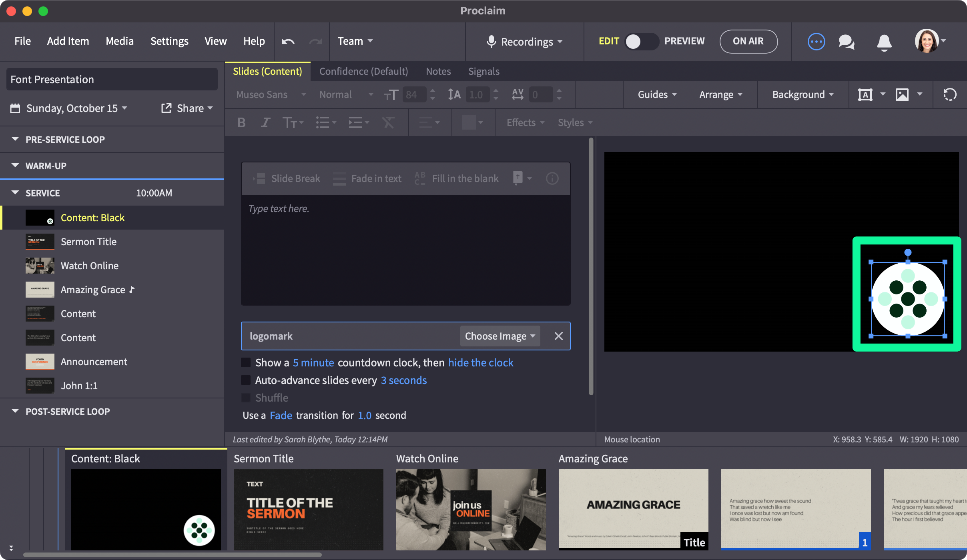This screenshot has width=967, height=560.
Task: Collapse the SERVICE section
Action: (15, 193)
